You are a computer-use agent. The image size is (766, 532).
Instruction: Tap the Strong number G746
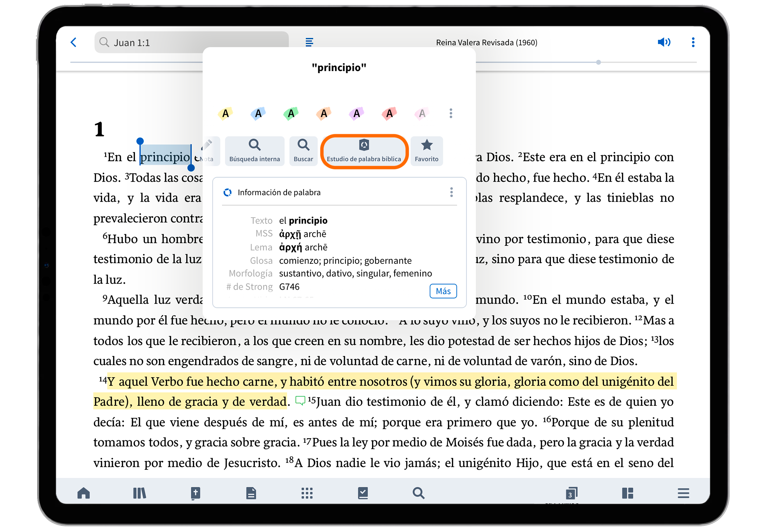(x=289, y=287)
